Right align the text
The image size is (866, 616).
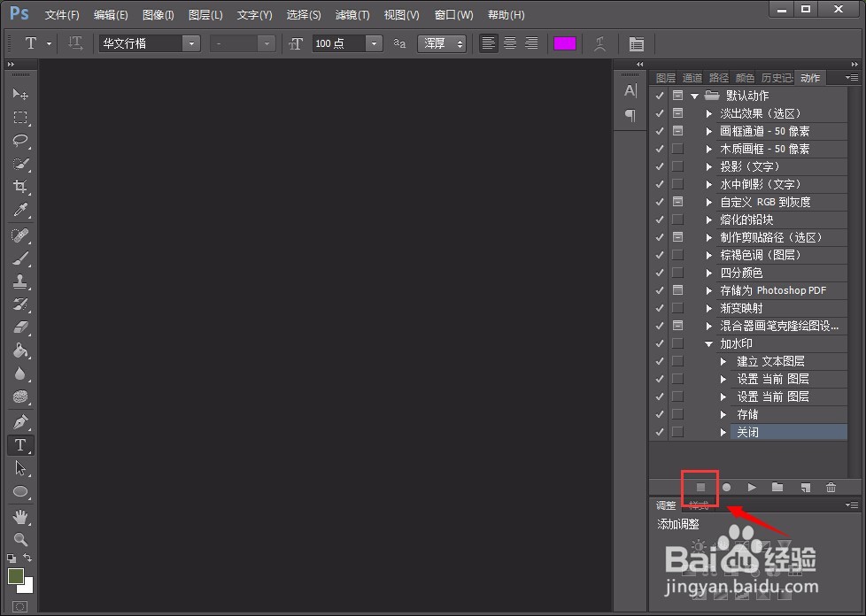click(x=531, y=43)
